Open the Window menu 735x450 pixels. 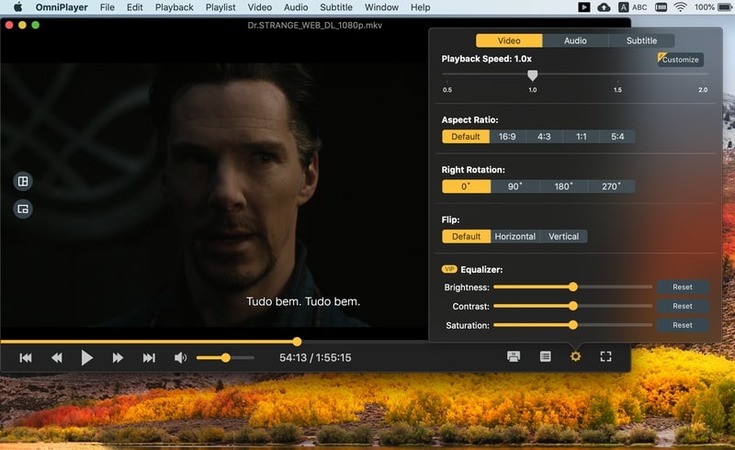(382, 7)
